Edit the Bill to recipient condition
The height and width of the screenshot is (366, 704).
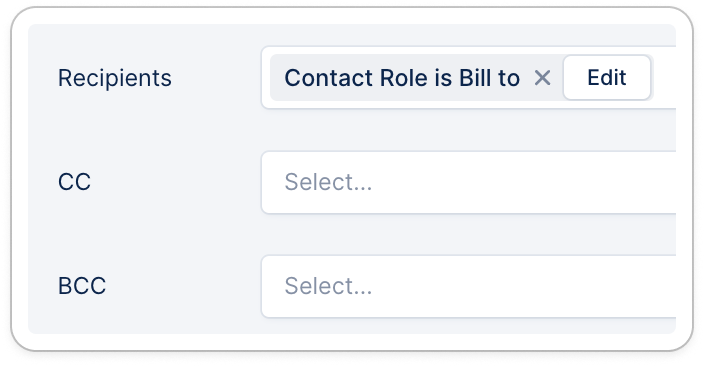[x=607, y=78]
